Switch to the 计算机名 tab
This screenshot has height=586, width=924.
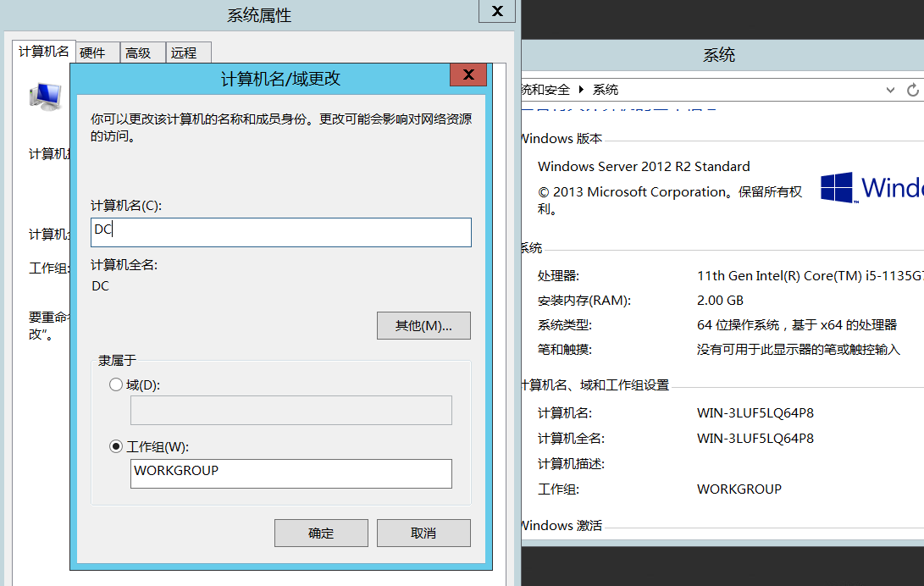pos(44,52)
